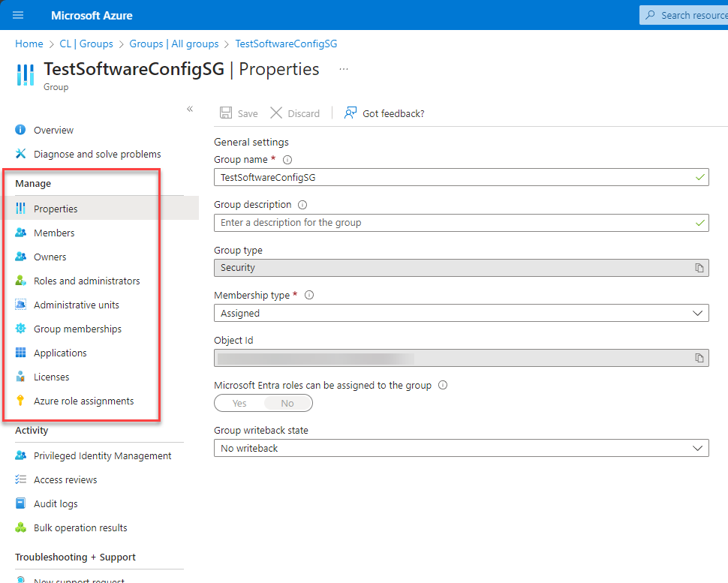The width and height of the screenshot is (728, 583).
Task: Open Azure role assignments in the sidebar
Action: (83, 401)
